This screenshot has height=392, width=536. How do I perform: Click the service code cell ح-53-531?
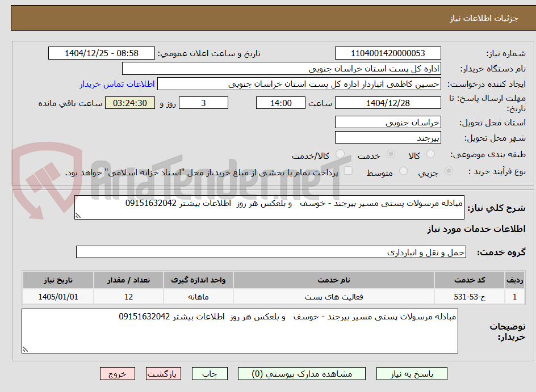[470, 297]
